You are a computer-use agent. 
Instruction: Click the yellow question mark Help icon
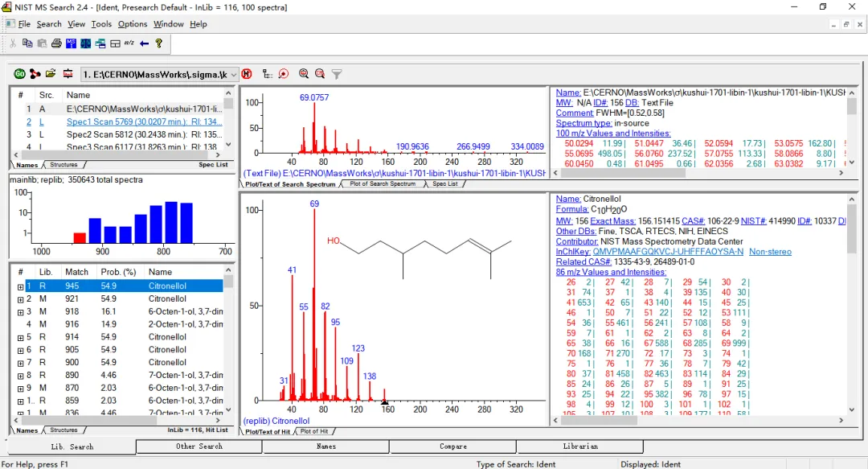159,43
